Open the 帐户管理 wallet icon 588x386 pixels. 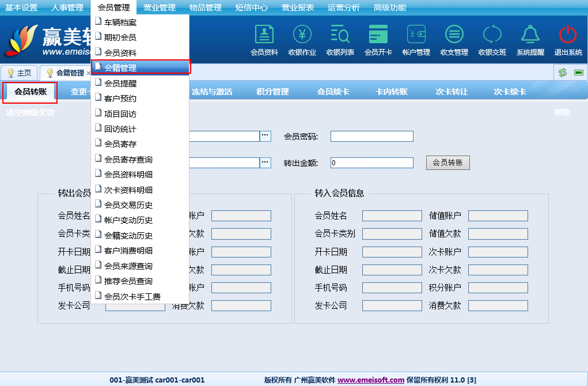coord(416,36)
